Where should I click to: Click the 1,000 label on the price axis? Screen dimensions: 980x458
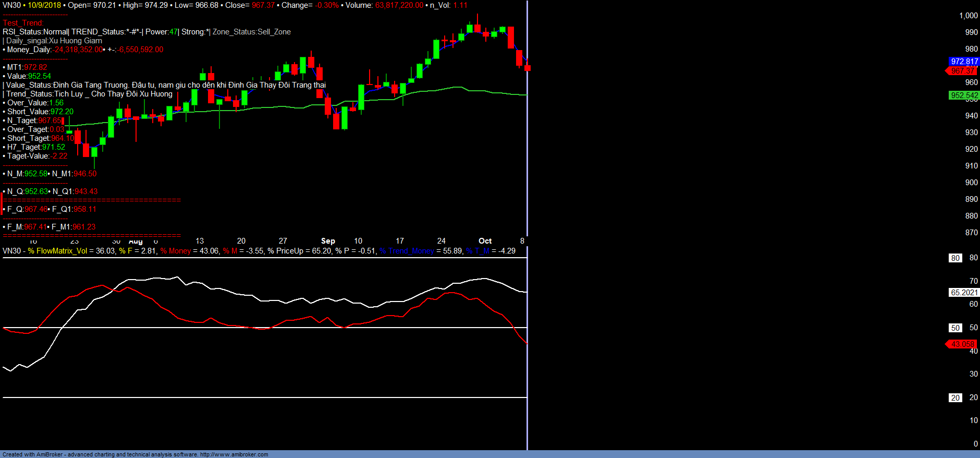[x=968, y=16]
